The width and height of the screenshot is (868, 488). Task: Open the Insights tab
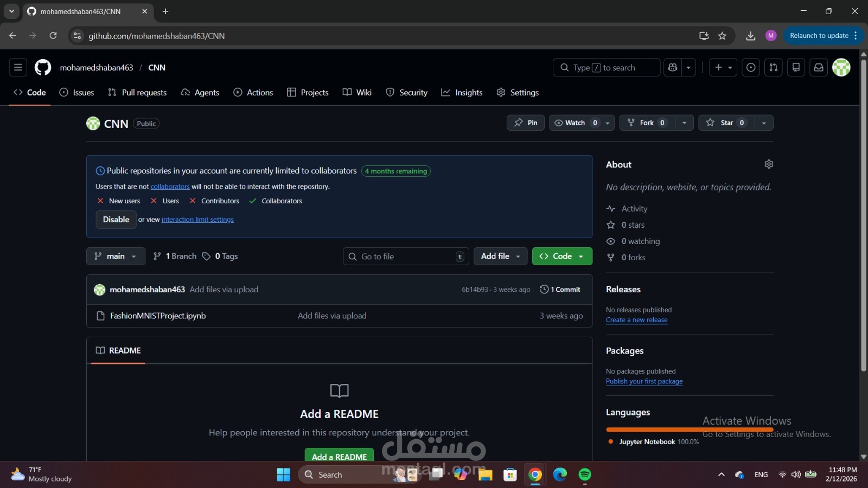(462, 92)
